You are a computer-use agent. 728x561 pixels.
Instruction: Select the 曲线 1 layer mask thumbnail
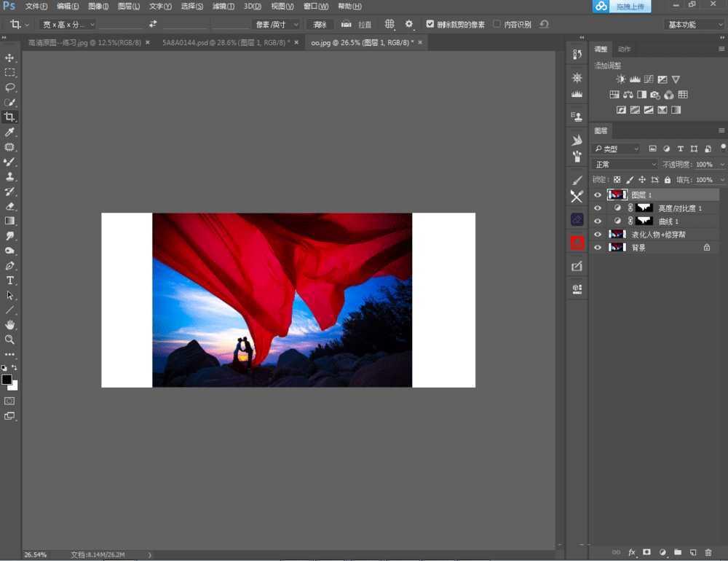pyautogui.click(x=644, y=221)
